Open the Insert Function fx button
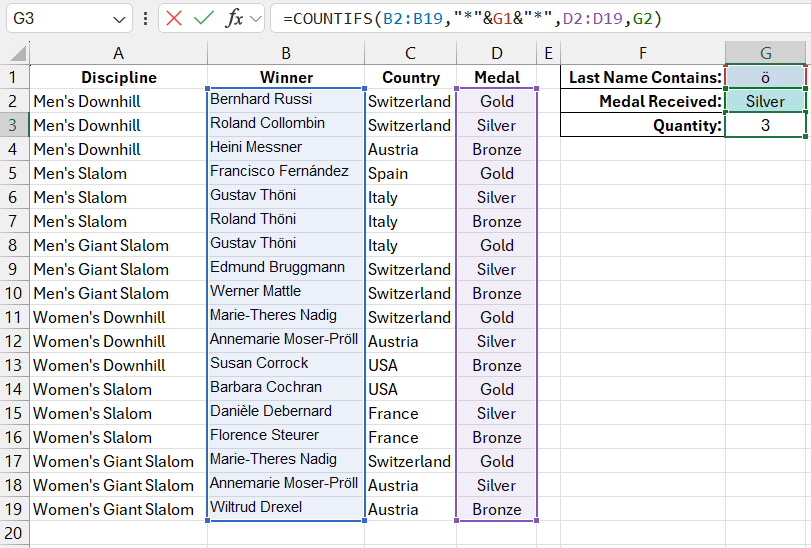 click(x=234, y=19)
